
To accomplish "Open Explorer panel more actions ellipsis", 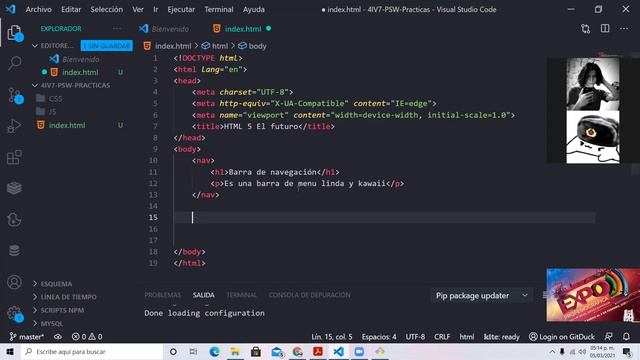I will (117, 29).
